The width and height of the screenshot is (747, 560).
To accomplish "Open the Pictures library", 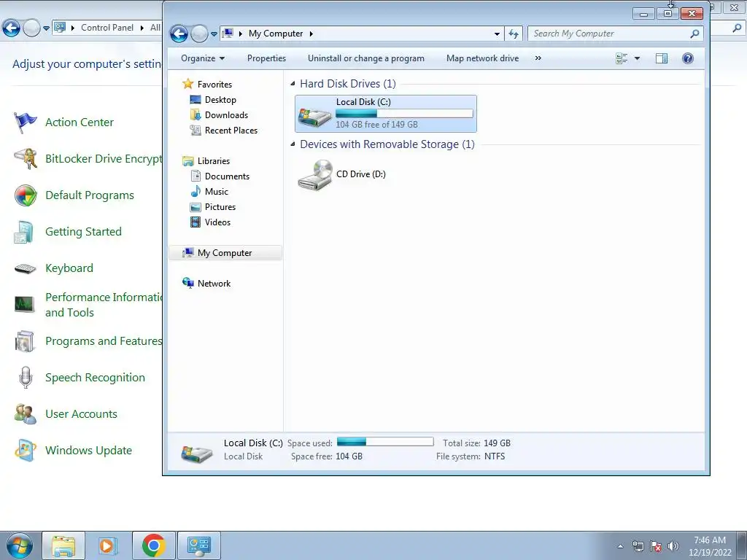I will 220,206.
